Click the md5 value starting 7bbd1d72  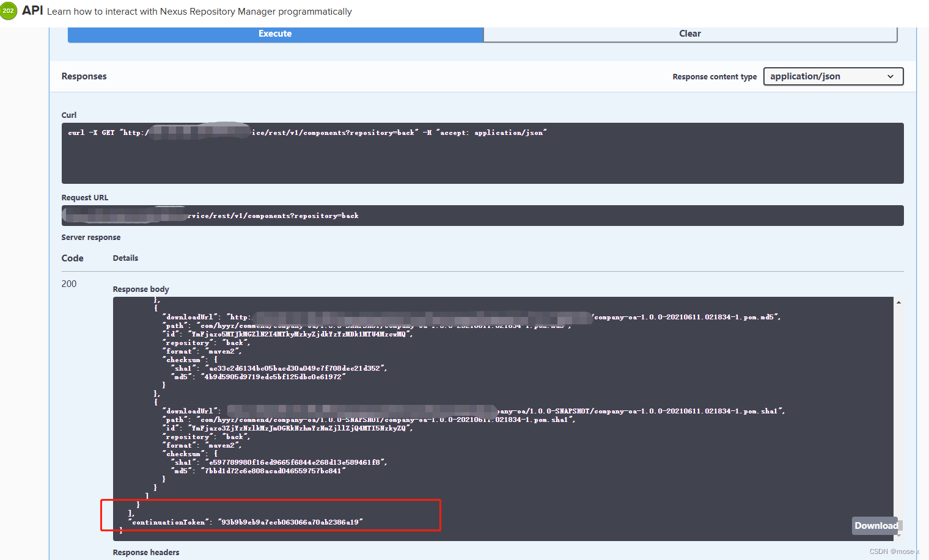tap(273, 471)
